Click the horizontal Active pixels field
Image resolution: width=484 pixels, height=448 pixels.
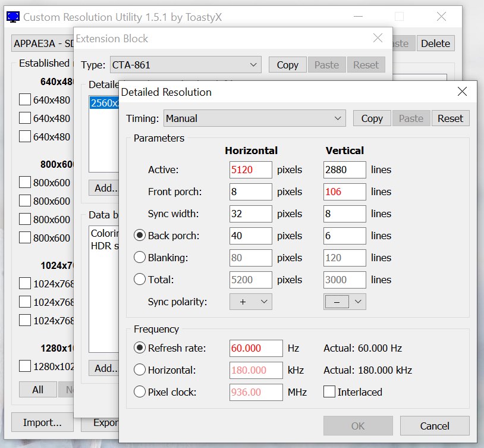(250, 170)
